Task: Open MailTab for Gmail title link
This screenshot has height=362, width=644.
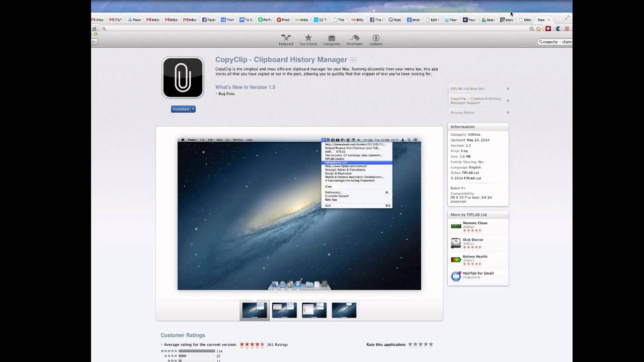Action: [478, 273]
